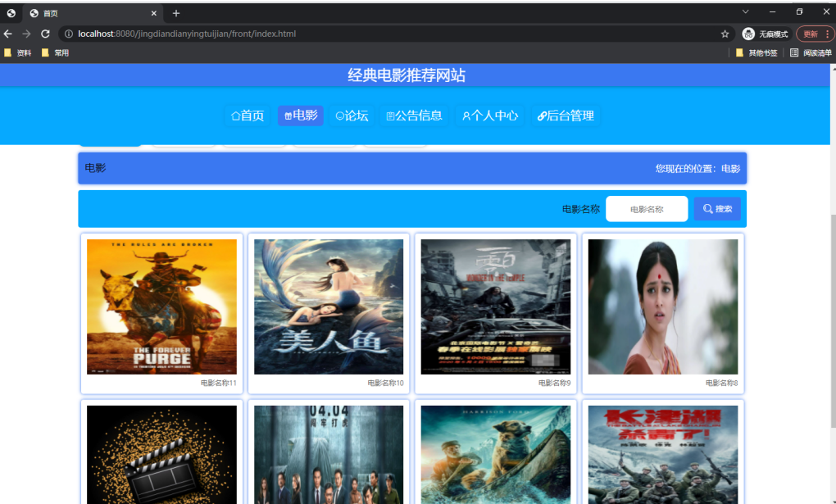
Task: Open the tab search chevron dropdown
Action: 745,11
